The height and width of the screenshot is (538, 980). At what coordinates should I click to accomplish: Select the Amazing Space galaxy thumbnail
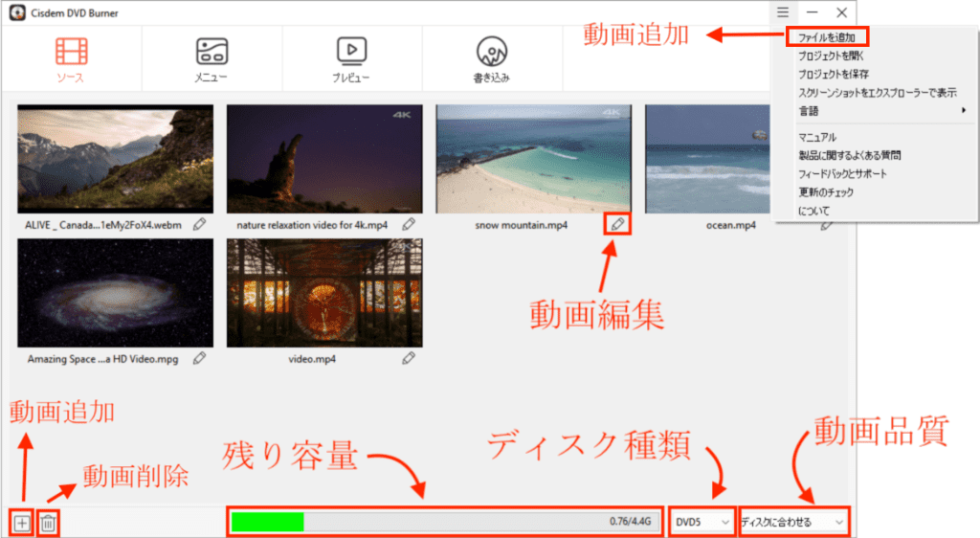[115, 292]
